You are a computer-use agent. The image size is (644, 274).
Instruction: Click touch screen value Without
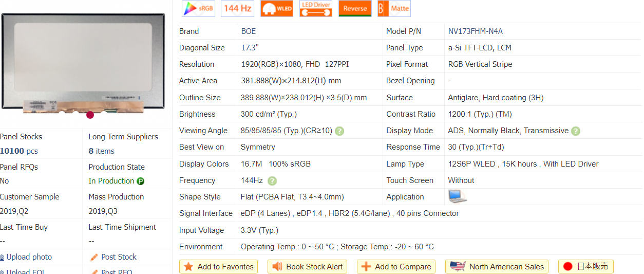tap(461, 180)
